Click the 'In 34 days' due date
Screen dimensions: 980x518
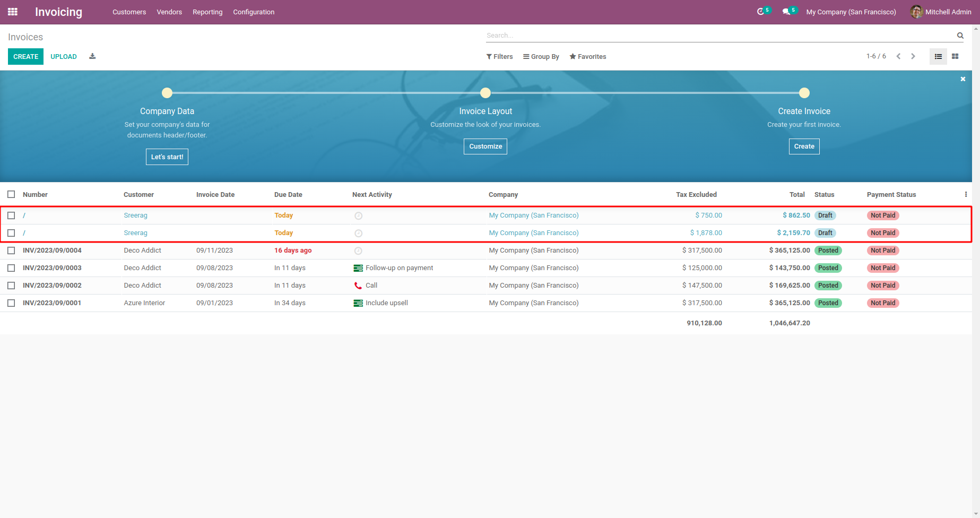click(290, 303)
